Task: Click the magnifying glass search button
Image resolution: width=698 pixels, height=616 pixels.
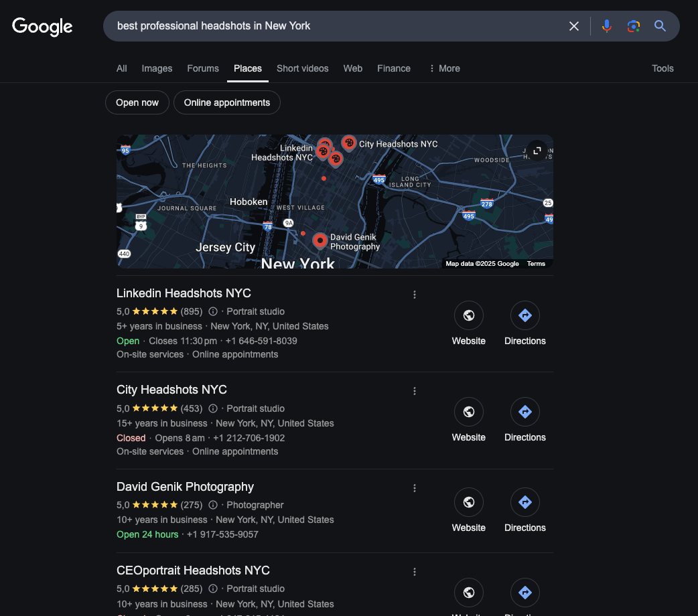Action: click(x=660, y=26)
